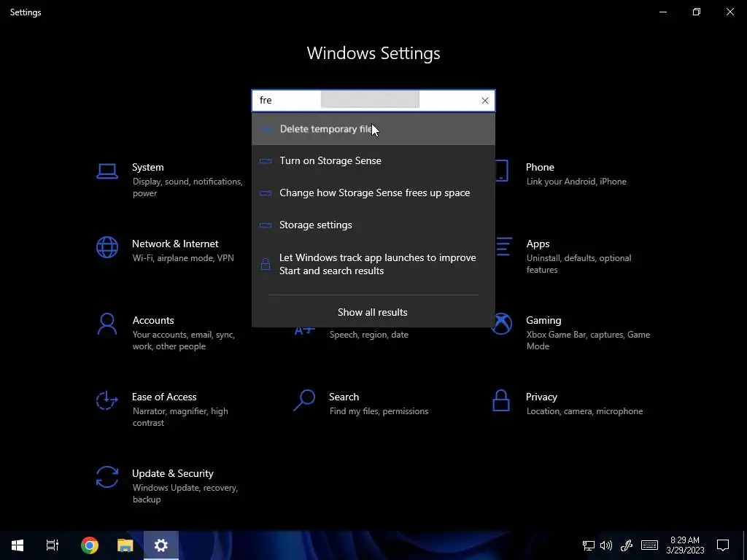Screen dimensions: 747x560
Task: Click storage icon beside Turn on Storage Sense
Action: 266,161
